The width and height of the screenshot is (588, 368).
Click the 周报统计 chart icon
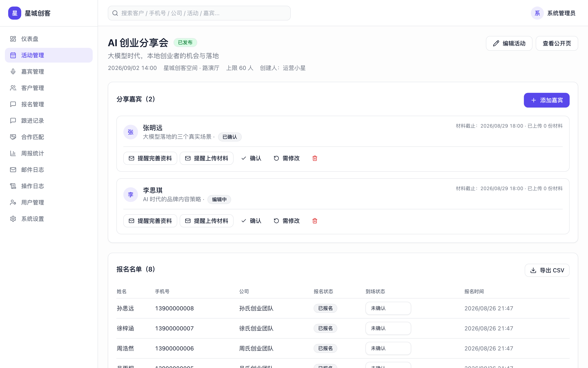(x=13, y=153)
